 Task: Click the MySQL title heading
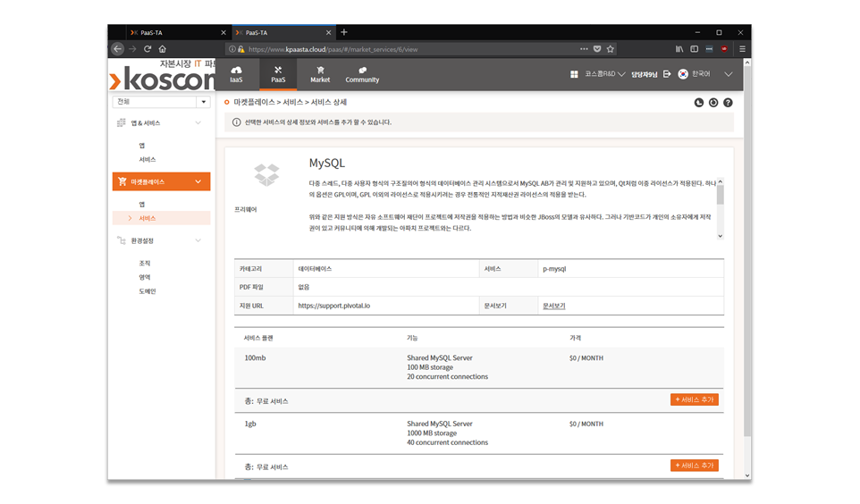click(x=327, y=163)
